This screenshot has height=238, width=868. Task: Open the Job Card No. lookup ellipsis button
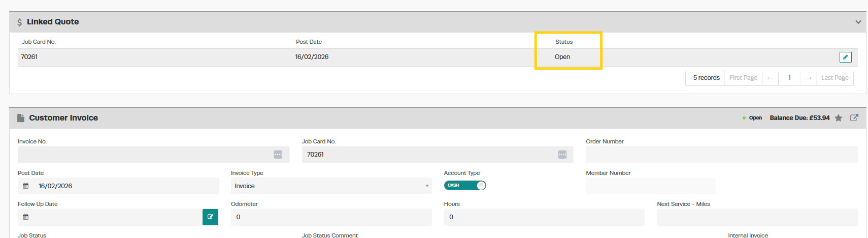click(x=562, y=155)
